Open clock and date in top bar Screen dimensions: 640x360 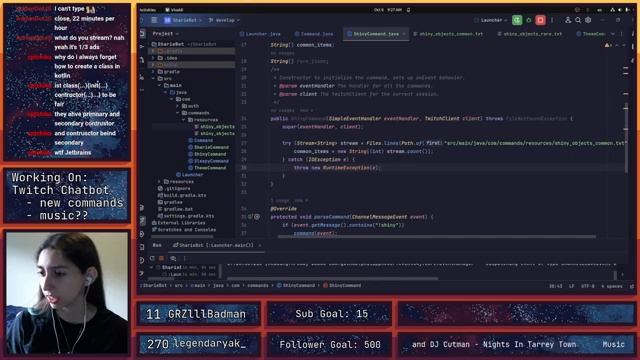pos(388,10)
